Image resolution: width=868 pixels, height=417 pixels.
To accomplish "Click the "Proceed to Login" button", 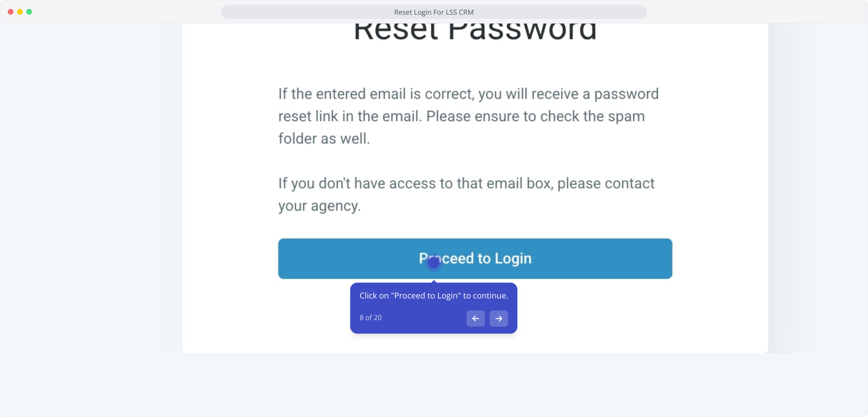I will 475,259.
